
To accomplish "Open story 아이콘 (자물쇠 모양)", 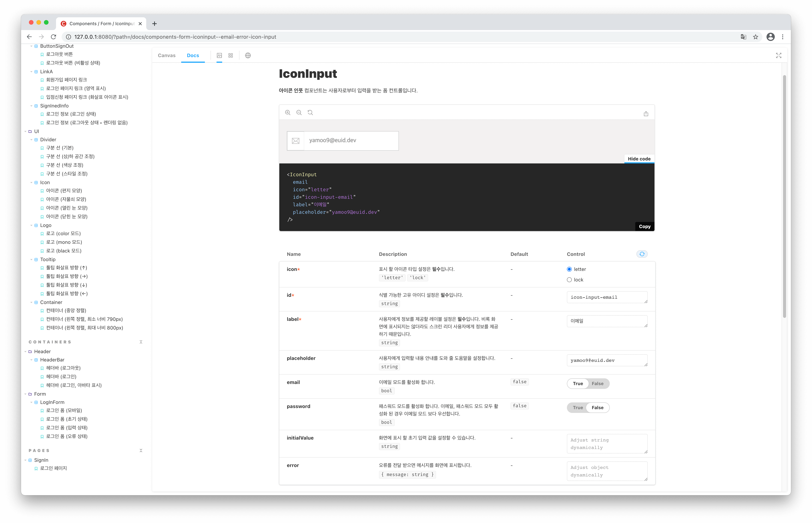I will pyautogui.click(x=66, y=199).
